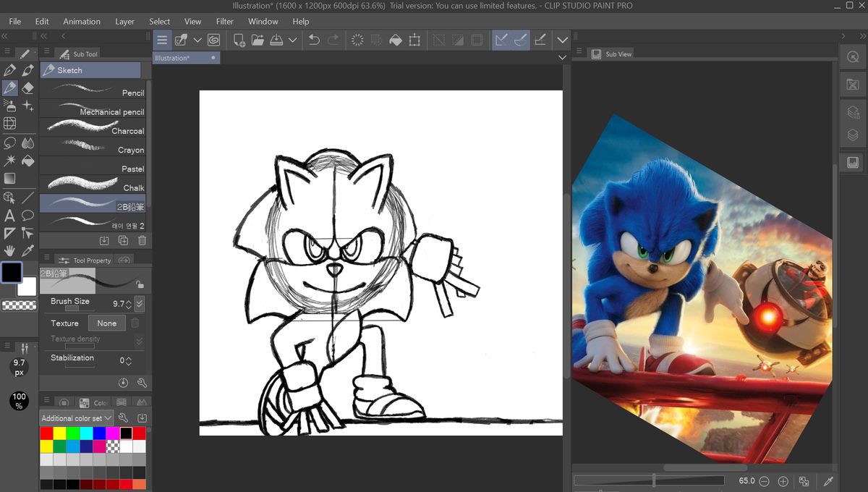Select the Mechanical pencil sub tool

pyautogui.click(x=93, y=107)
